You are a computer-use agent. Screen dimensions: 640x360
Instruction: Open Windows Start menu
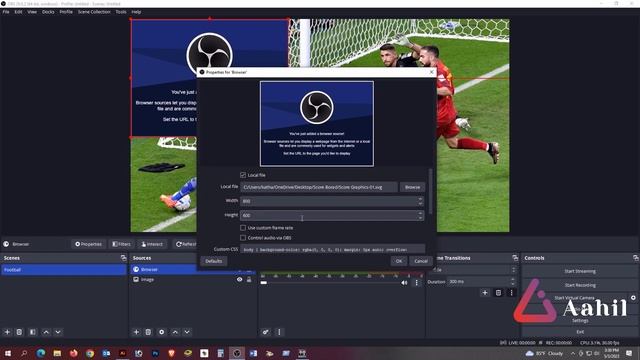point(8,353)
